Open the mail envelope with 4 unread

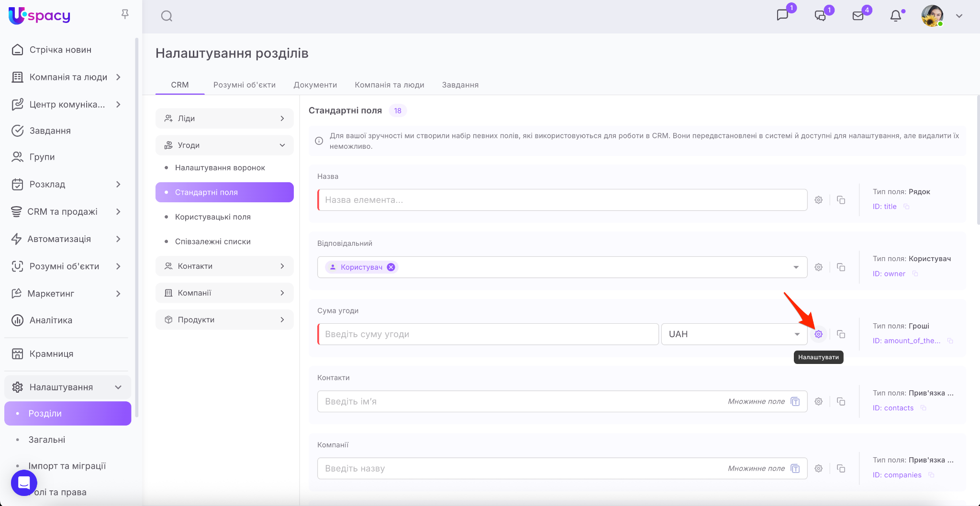tap(858, 16)
